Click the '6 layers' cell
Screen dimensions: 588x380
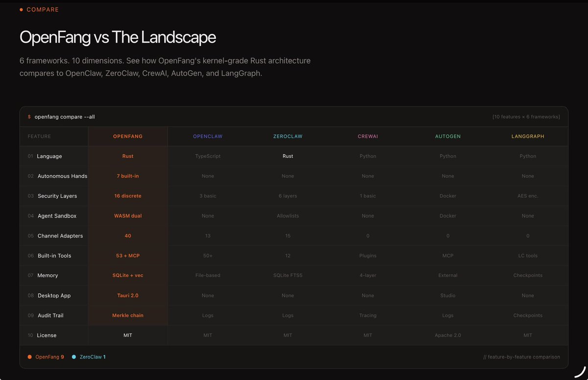pyautogui.click(x=288, y=196)
